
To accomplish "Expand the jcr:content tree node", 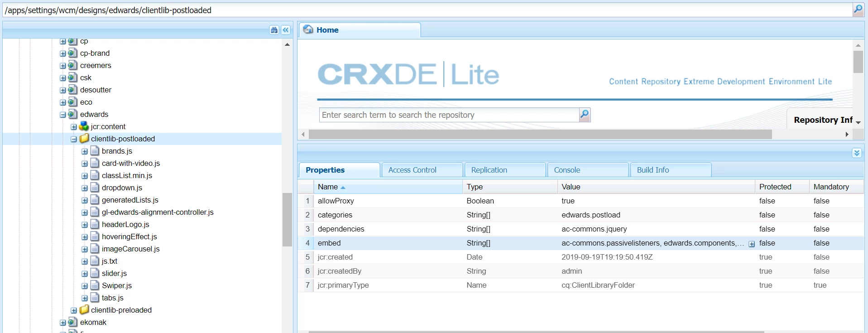I will pyautogui.click(x=74, y=127).
